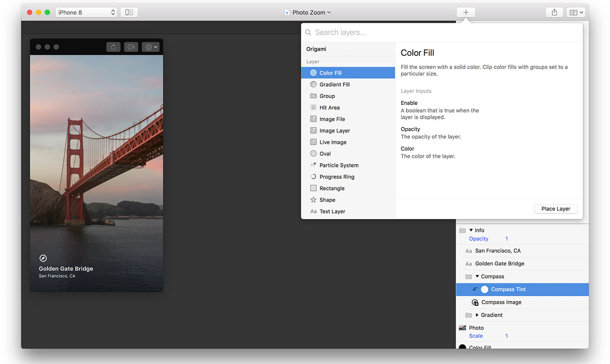Click the magnifier icon in the search bar
Screen dimensions: 610x364
(308, 32)
